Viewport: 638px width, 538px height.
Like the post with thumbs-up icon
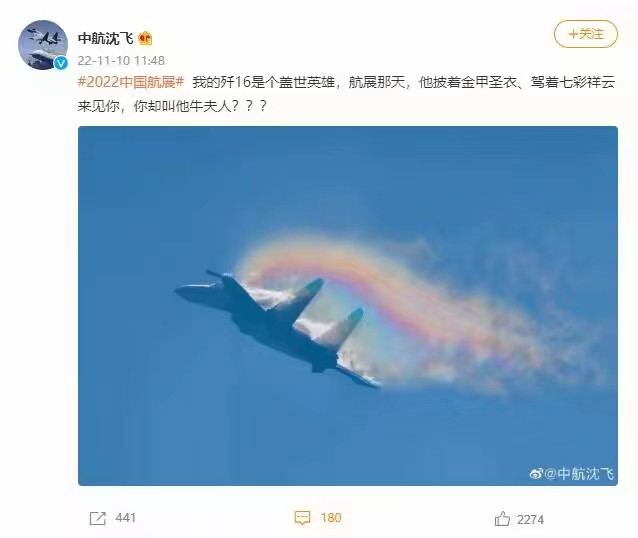pos(502,519)
